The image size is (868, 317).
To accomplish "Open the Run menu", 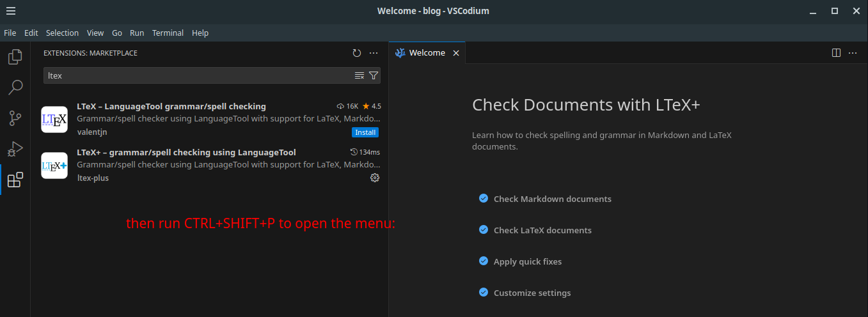I will (x=137, y=33).
